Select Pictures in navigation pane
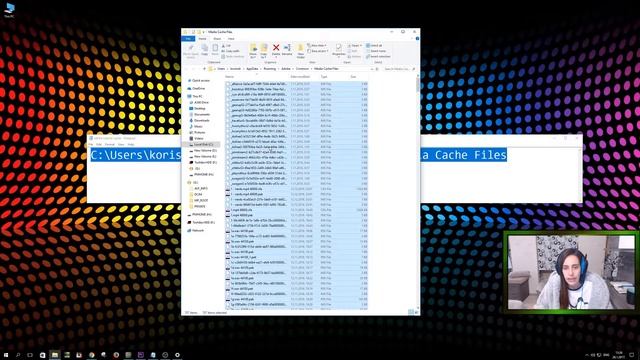Image resolution: width=640 pixels, height=360 pixels. pyautogui.click(x=199, y=133)
